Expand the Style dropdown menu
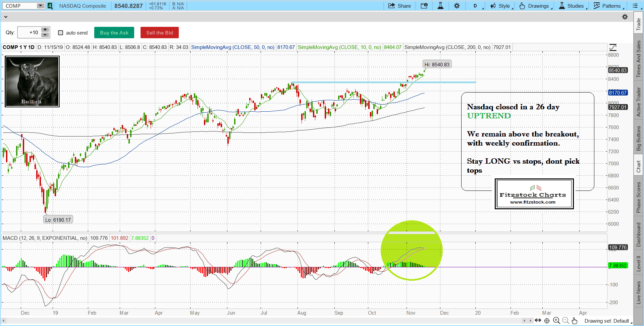Viewport: 644px width, 326px height. click(x=501, y=6)
